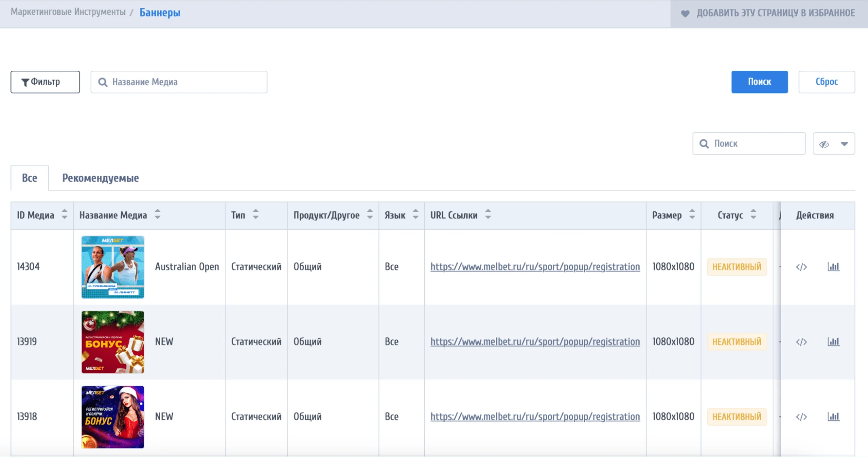Open statistics chart for banner 14304
This screenshot has height=457, width=868.
click(833, 266)
